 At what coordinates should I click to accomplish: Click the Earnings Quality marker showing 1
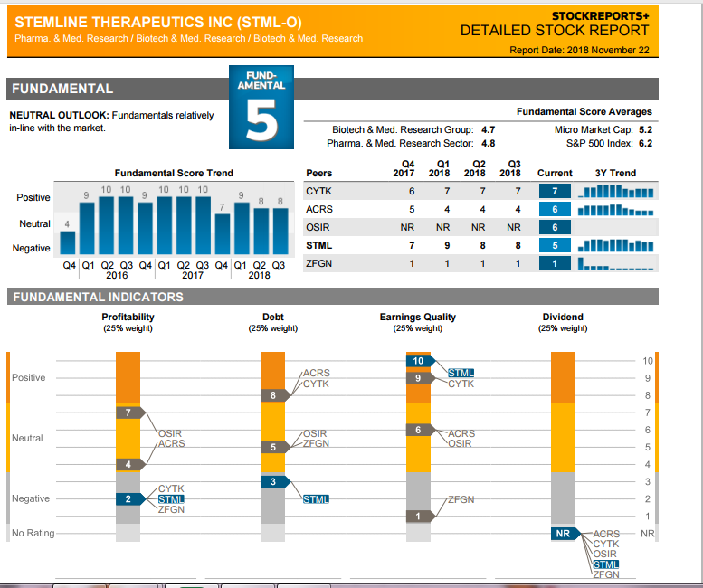(421, 517)
